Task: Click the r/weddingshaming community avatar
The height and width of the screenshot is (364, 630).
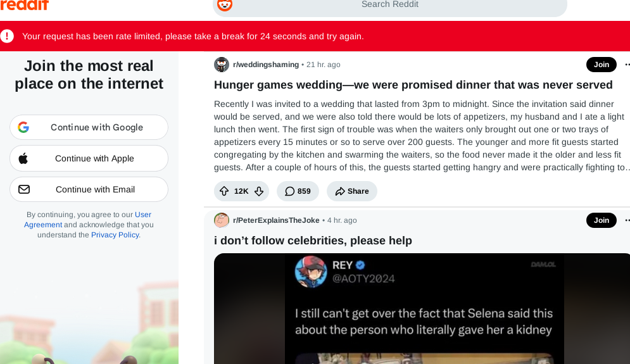Action: (222, 65)
